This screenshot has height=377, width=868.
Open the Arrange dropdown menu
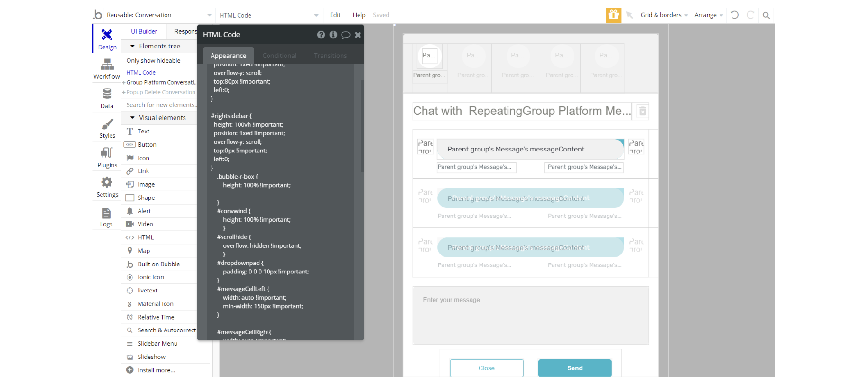(x=708, y=15)
